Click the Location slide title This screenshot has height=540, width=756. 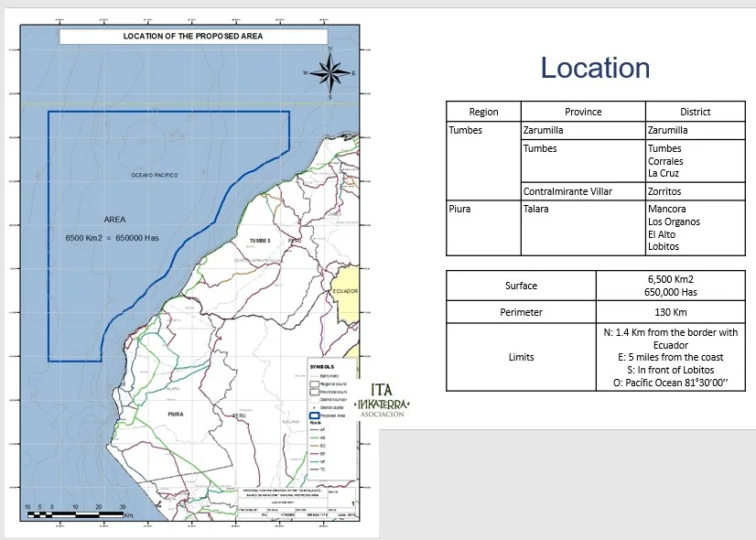[596, 68]
